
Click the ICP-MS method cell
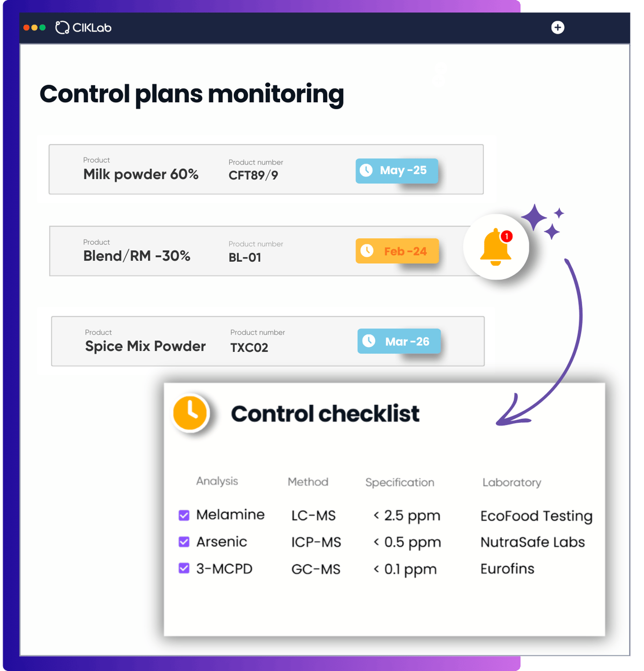point(316,542)
